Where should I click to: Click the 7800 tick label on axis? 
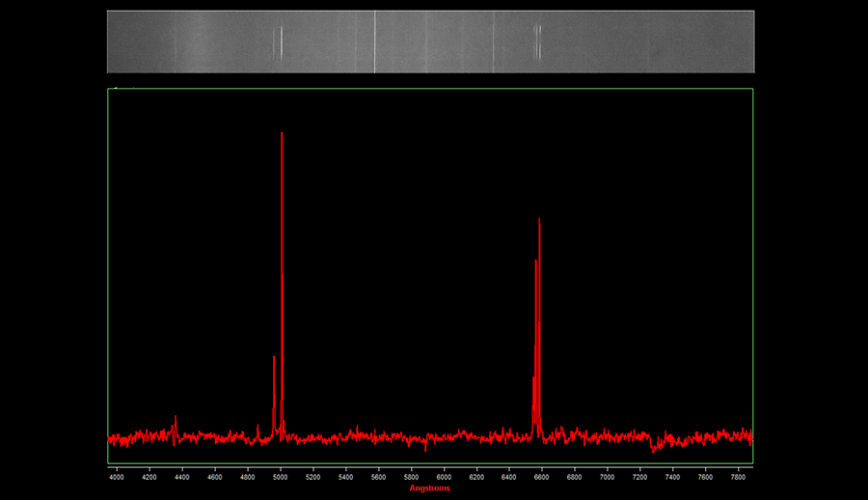click(739, 476)
